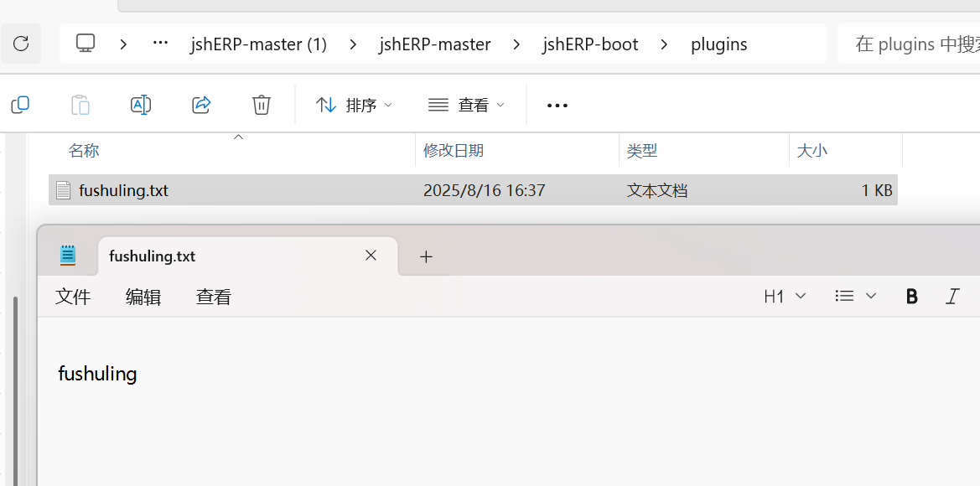
Task: Toggle italic formatting in Notepad
Action: click(x=952, y=296)
